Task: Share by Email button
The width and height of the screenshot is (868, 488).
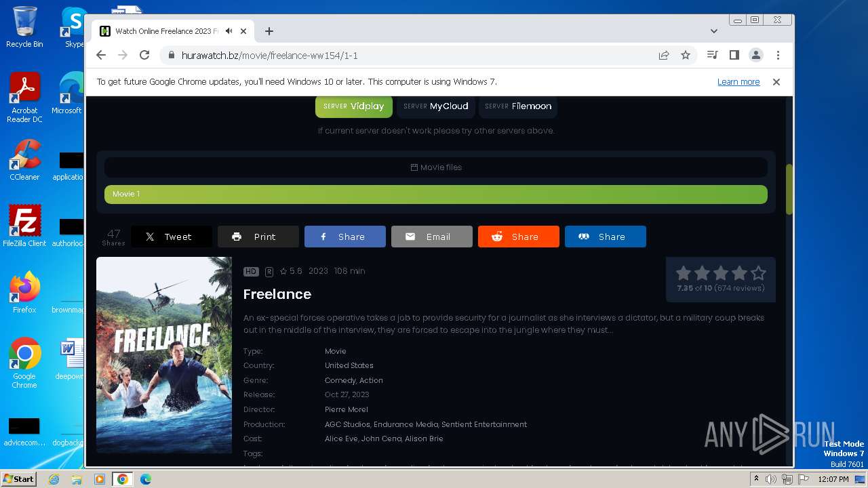Action: 432,237
